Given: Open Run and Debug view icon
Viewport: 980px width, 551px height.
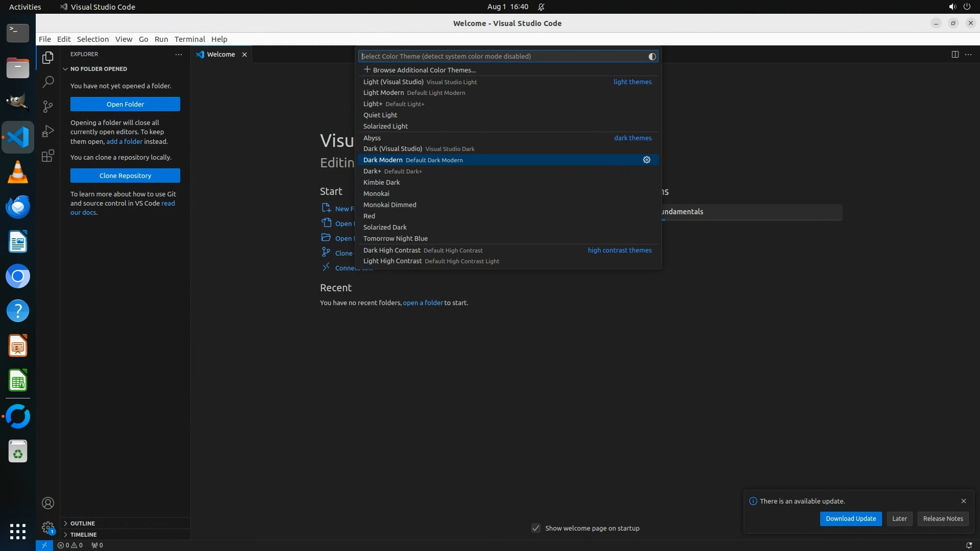Looking at the screenshot, I should tap(48, 131).
